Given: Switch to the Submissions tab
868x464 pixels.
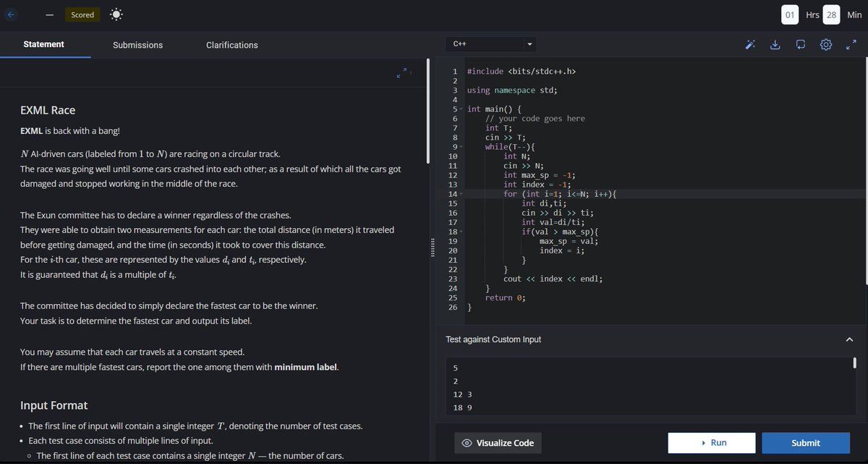Looking at the screenshot, I should [x=137, y=45].
